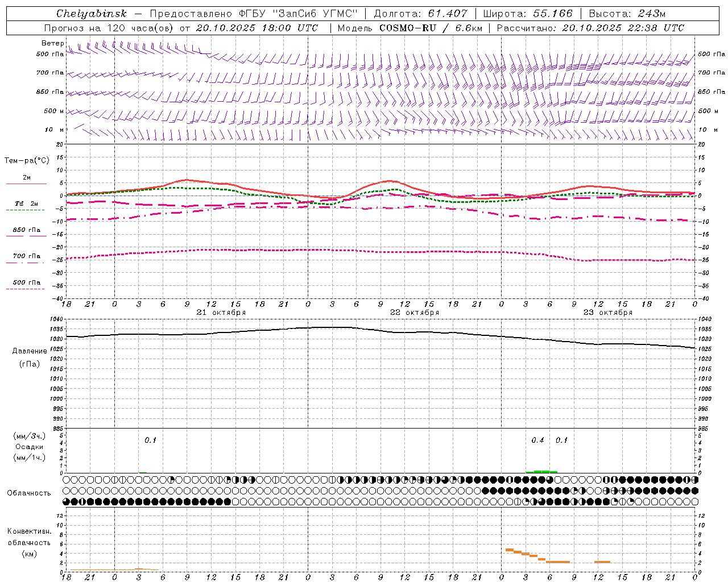Click the dotted line sample under the temperature legend's 500 гПа
Image resolution: width=728 pixels, height=582 pixels.
tap(25, 289)
